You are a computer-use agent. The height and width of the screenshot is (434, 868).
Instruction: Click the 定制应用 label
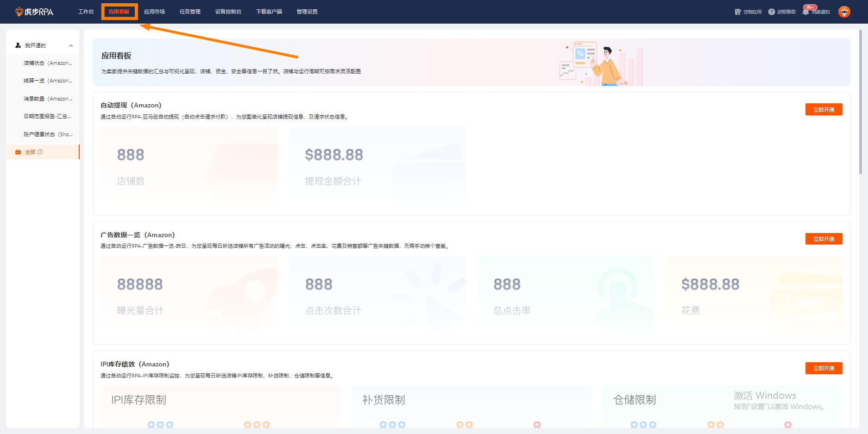752,12
